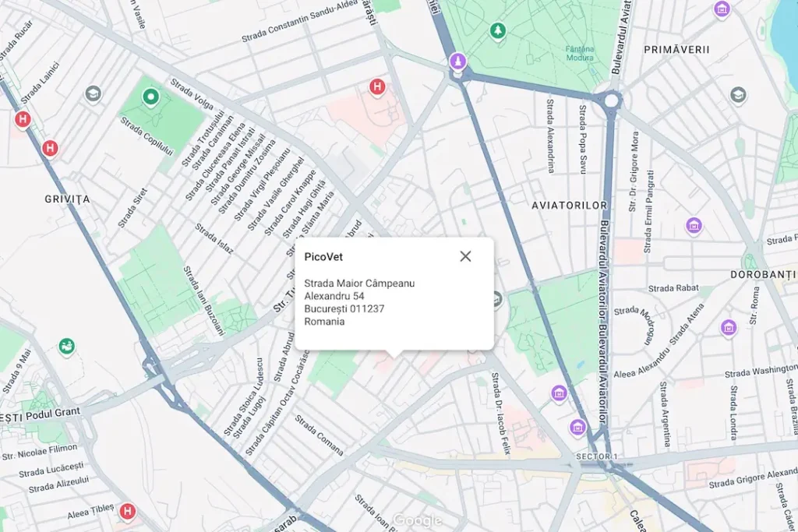The width and height of the screenshot is (798, 532).
Task: Open the school marker below Primăverii label
Action: pyautogui.click(x=737, y=95)
